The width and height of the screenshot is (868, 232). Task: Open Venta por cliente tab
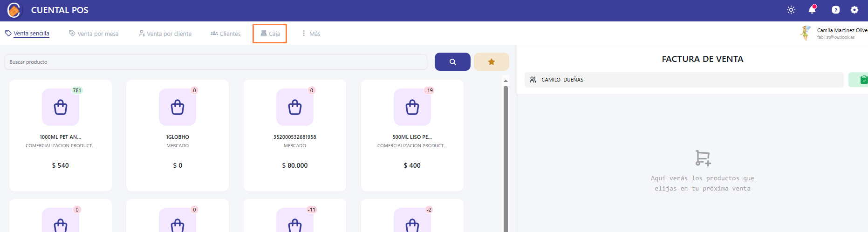pyautogui.click(x=165, y=34)
